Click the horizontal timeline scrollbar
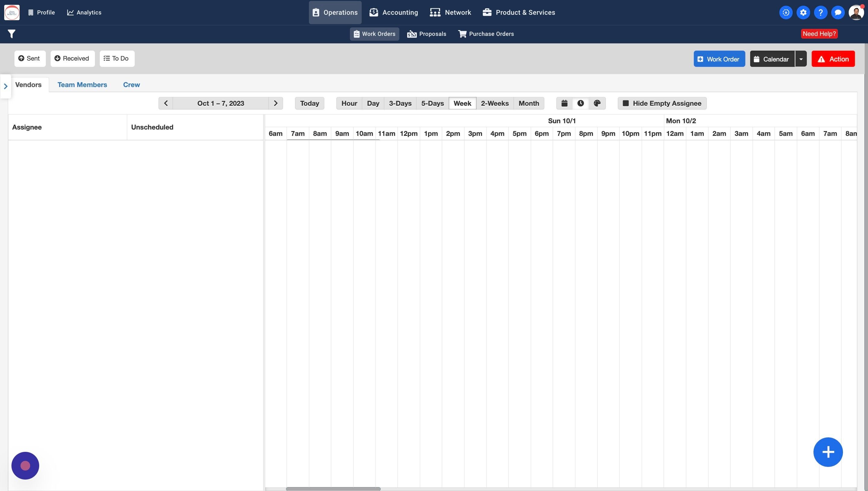This screenshot has height=491, width=868. [x=333, y=489]
